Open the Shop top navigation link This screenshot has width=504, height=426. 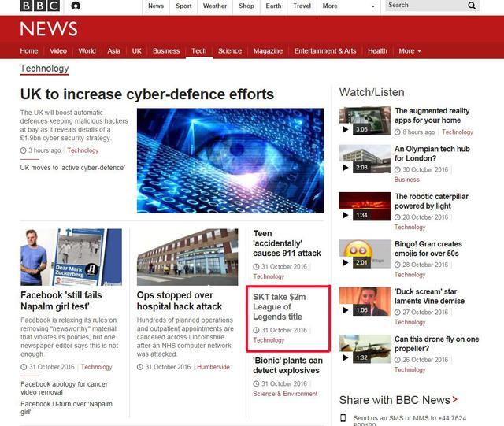click(x=246, y=6)
